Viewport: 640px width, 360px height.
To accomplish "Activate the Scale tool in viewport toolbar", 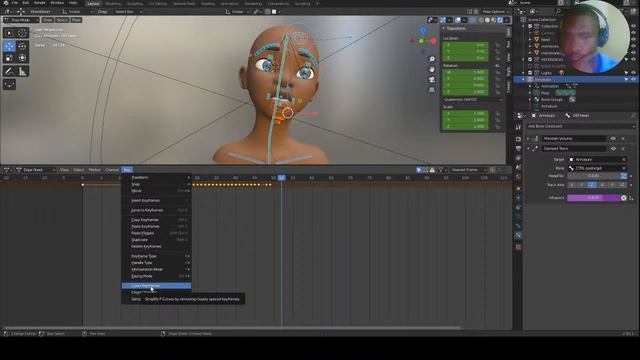I will (x=9, y=58).
